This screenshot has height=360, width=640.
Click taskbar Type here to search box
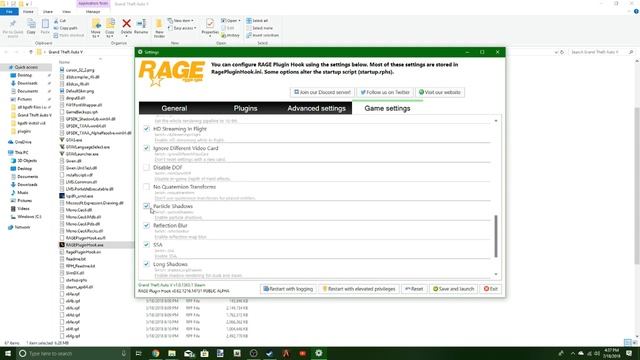click(x=73, y=353)
